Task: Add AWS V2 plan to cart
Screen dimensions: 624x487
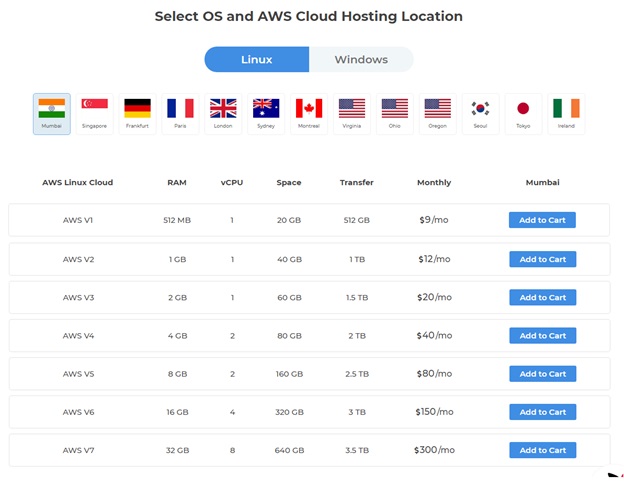Action: (x=542, y=259)
